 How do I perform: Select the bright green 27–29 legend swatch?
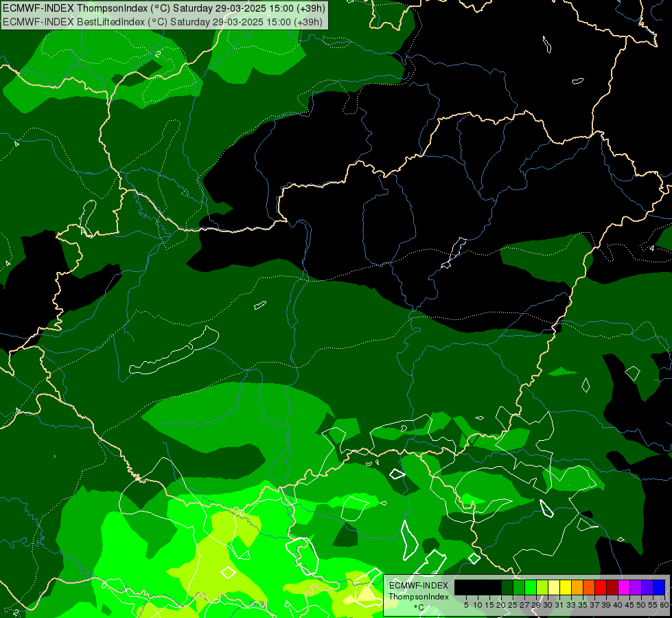point(531,587)
